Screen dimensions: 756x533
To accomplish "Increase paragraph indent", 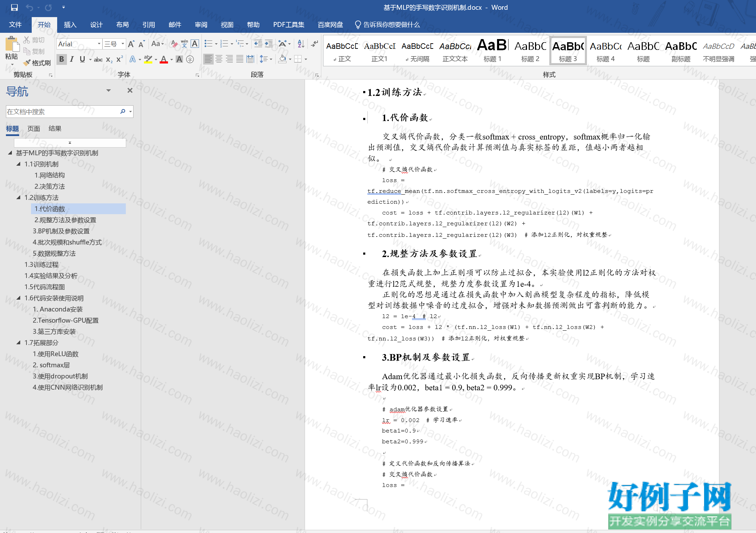I will pos(269,44).
